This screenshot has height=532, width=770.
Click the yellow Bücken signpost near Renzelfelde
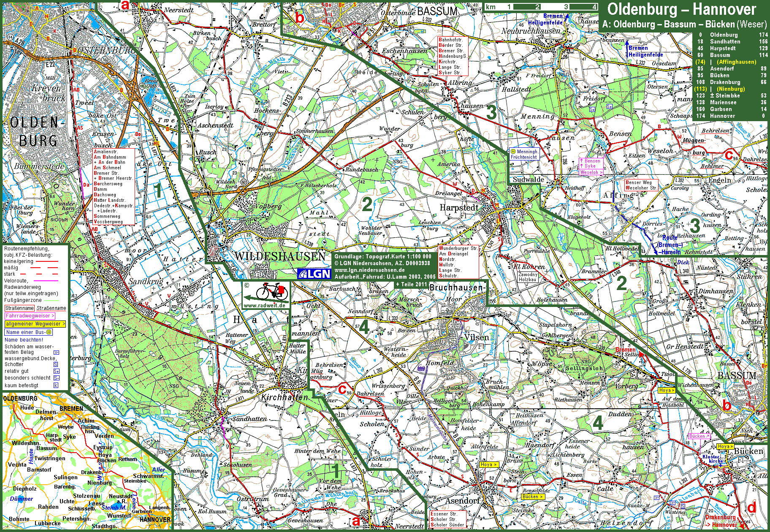point(533,497)
